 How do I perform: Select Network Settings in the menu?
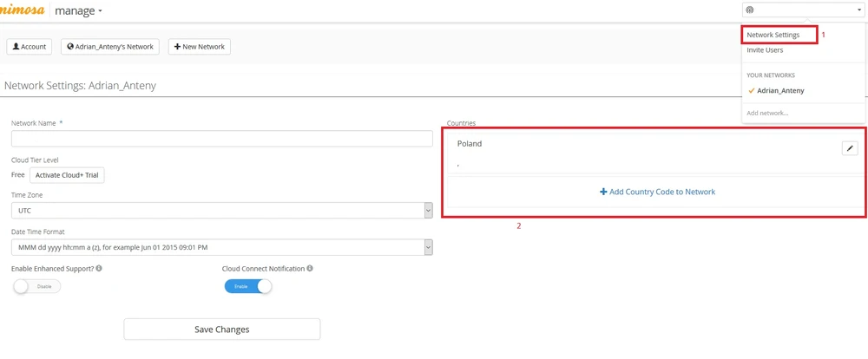[773, 35]
